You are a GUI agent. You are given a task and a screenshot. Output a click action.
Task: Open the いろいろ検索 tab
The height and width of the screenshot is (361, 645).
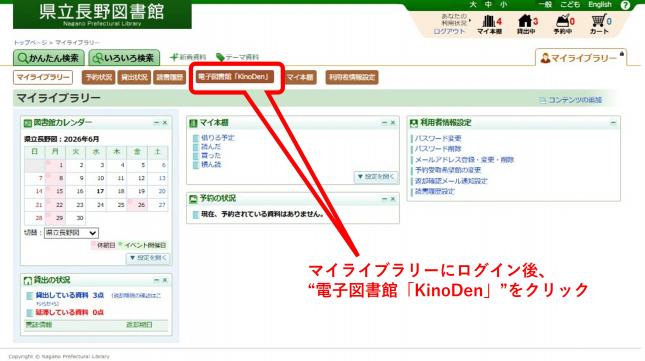click(x=124, y=58)
